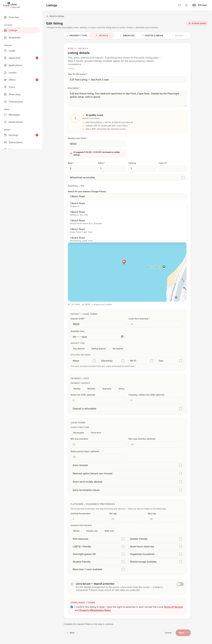The height and width of the screenshot is (644, 212).
Task: Open Offers in the sidebar
Action: 21,80
